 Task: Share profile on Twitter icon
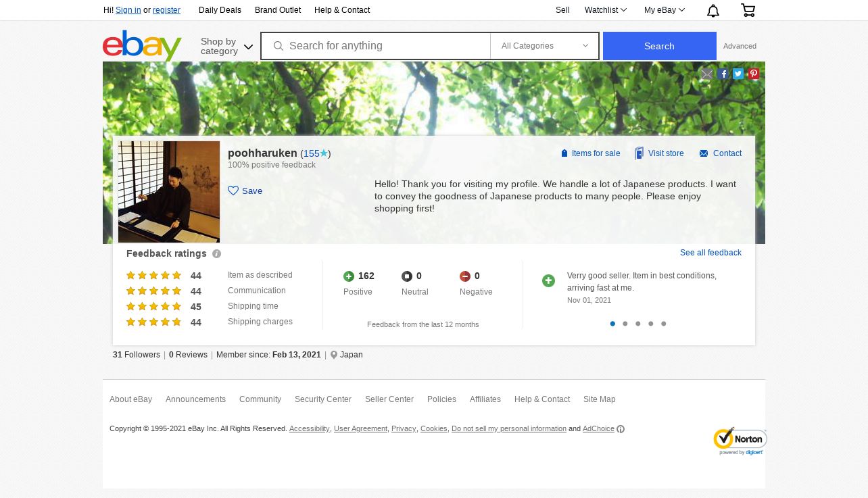coord(738,74)
